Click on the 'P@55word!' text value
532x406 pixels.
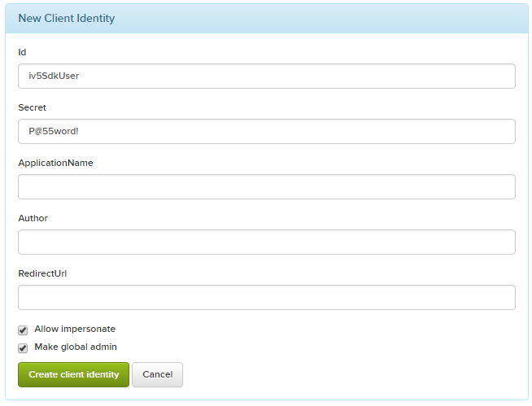point(54,132)
